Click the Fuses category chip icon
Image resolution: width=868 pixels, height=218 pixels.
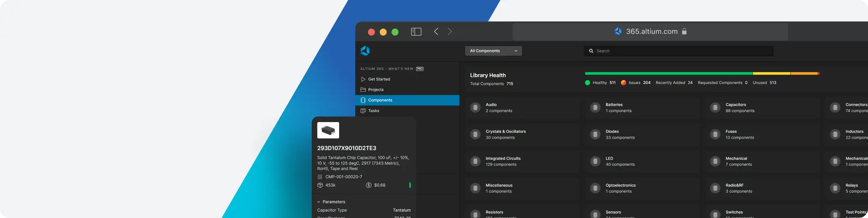715,134
